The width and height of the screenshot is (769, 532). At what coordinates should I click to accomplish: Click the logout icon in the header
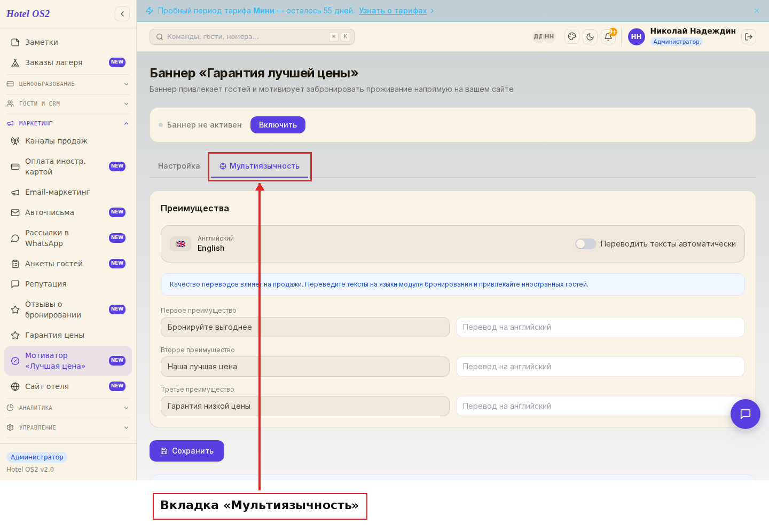click(749, 37)
